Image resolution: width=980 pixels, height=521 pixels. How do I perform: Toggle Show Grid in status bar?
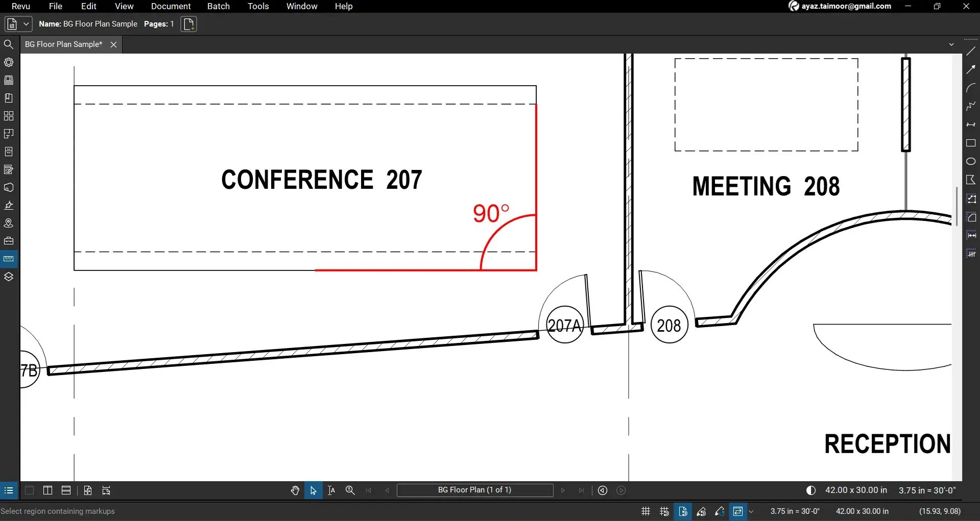click(646, 511)
